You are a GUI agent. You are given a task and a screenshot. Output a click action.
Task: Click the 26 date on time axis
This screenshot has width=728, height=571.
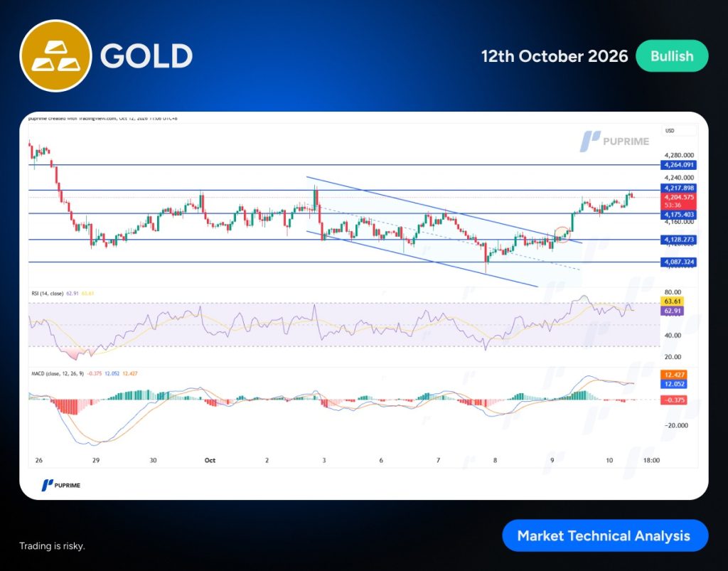click(x=38, y=461)
